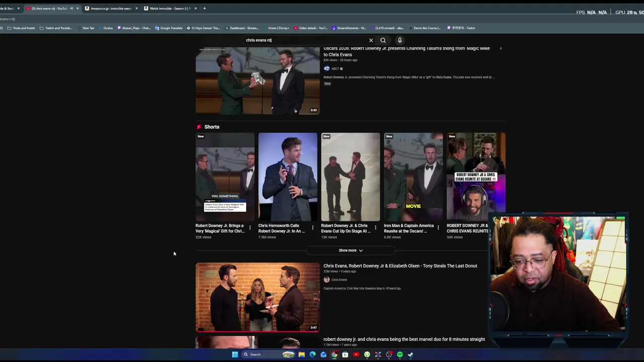Open StreamElements bookmark
This screenshot has width=644, height=362.
tap(349, 28)
